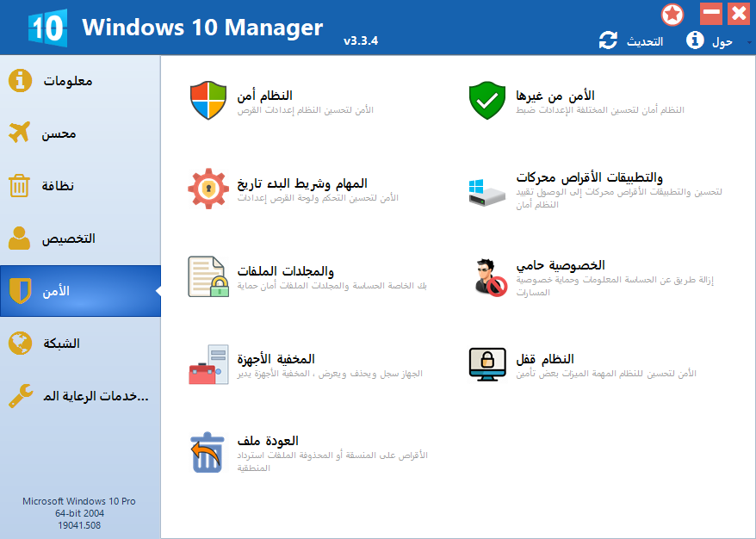Minimize the Windows 10 Manager window

[711, 14]
